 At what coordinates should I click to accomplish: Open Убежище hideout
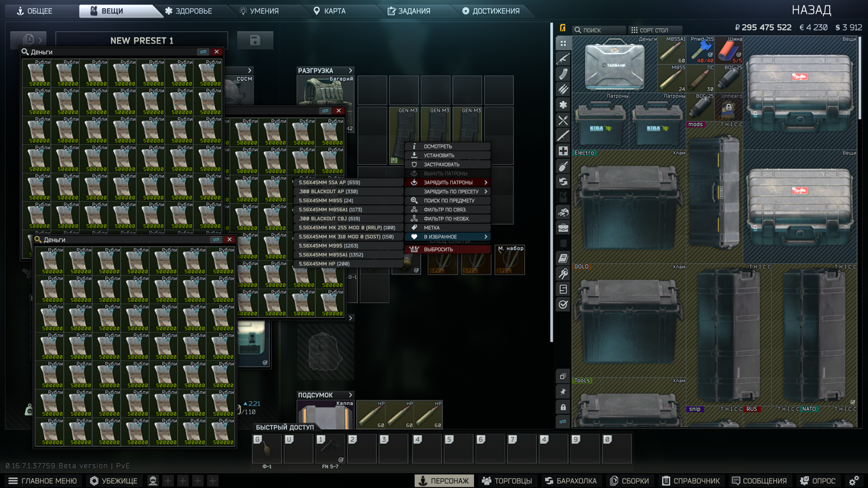tap(114, 481)
